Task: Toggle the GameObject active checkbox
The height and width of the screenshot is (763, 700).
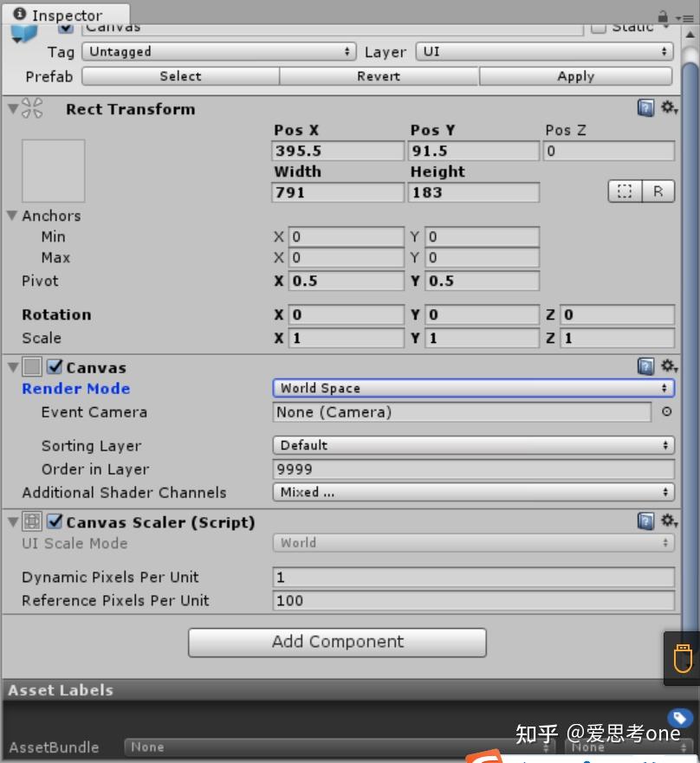Action: [65, 29]
